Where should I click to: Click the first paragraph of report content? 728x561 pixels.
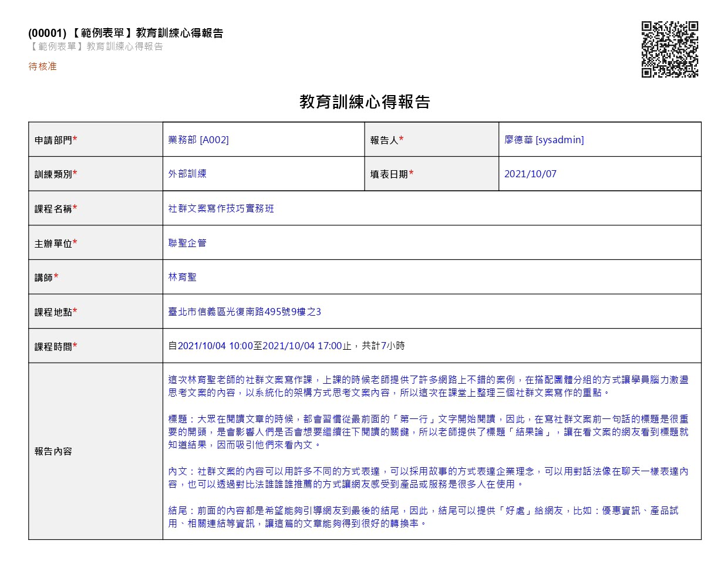point(428,386)
